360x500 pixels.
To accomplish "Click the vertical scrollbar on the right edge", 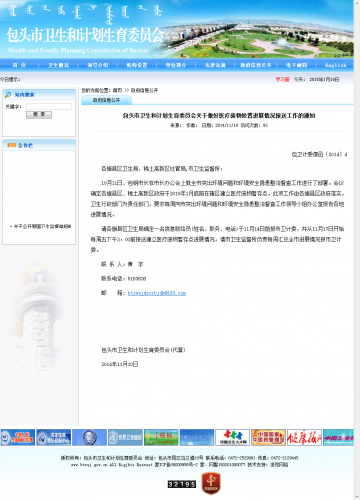I will [357, 250].
